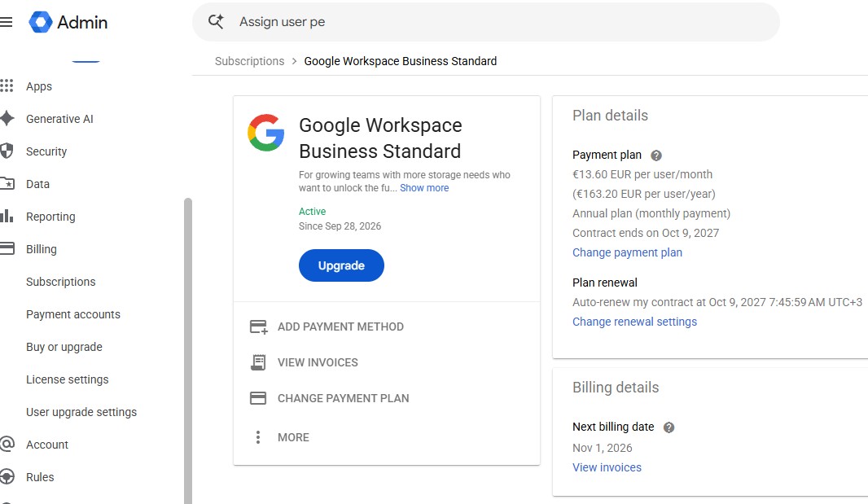
Task: Click Contract ends on Oct 9, 2027
Action: pyautogui.click(x=646, y=233)
